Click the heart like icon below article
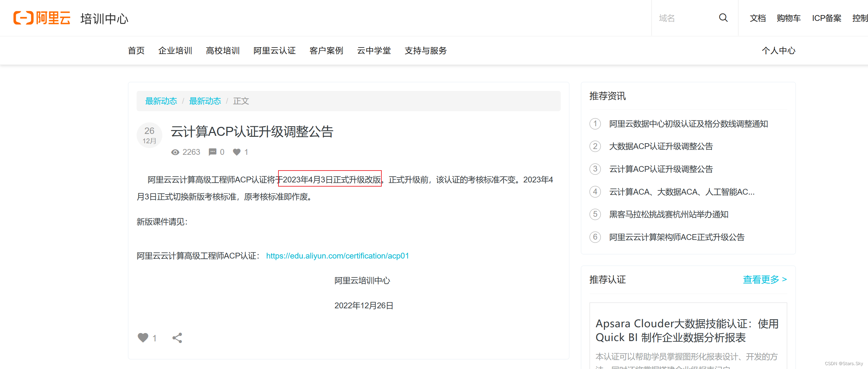The image size is (868, 369). [x=143, y=338]
